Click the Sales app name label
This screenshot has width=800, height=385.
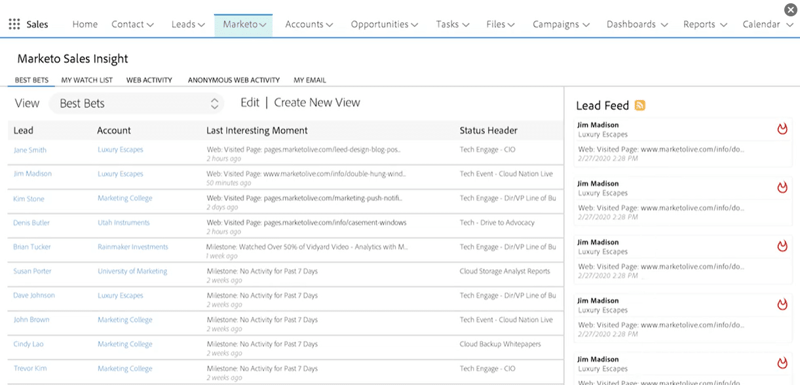[x=37, y=24]
